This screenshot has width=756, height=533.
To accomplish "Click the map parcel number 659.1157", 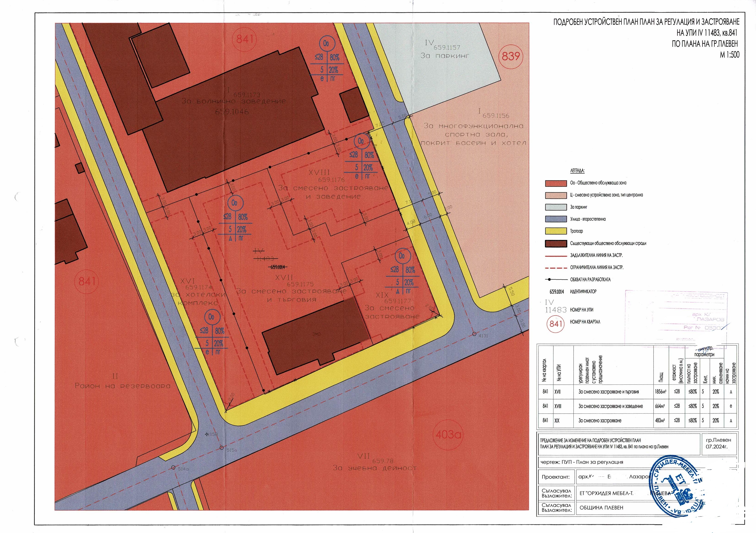I will tap(447, 47).
